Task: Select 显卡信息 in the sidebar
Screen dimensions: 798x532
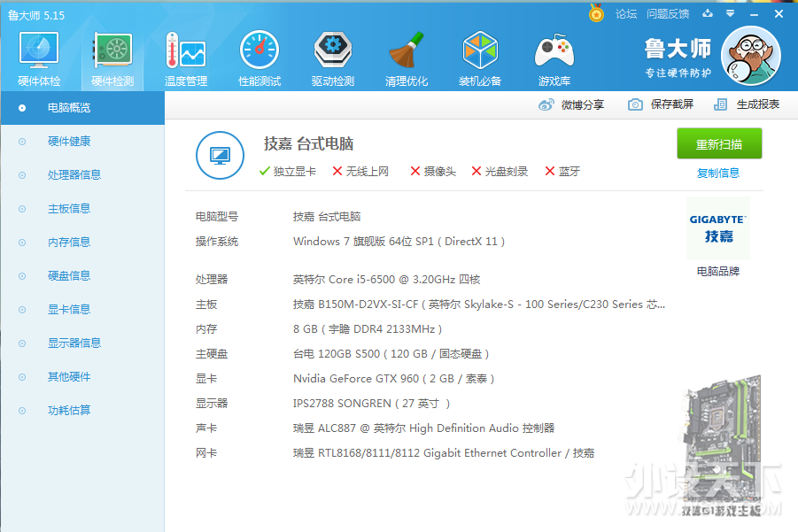Action: point(69,310)
